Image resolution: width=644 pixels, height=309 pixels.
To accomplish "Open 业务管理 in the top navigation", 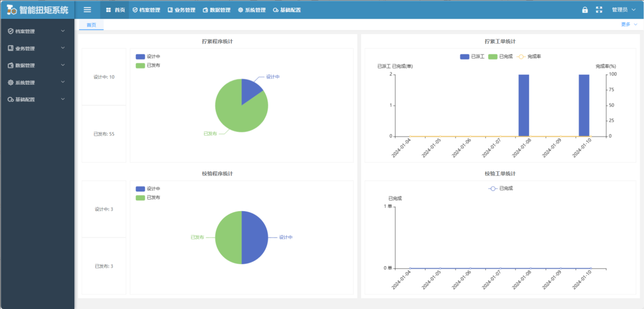I will pos(181,10).
